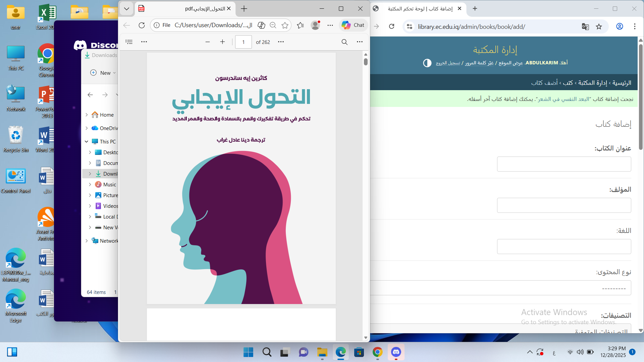The height and width of the screenshot is (362, 644).
Task: Select the التحول الإيجابي PDF tab
Action: (x=184, y=9)
